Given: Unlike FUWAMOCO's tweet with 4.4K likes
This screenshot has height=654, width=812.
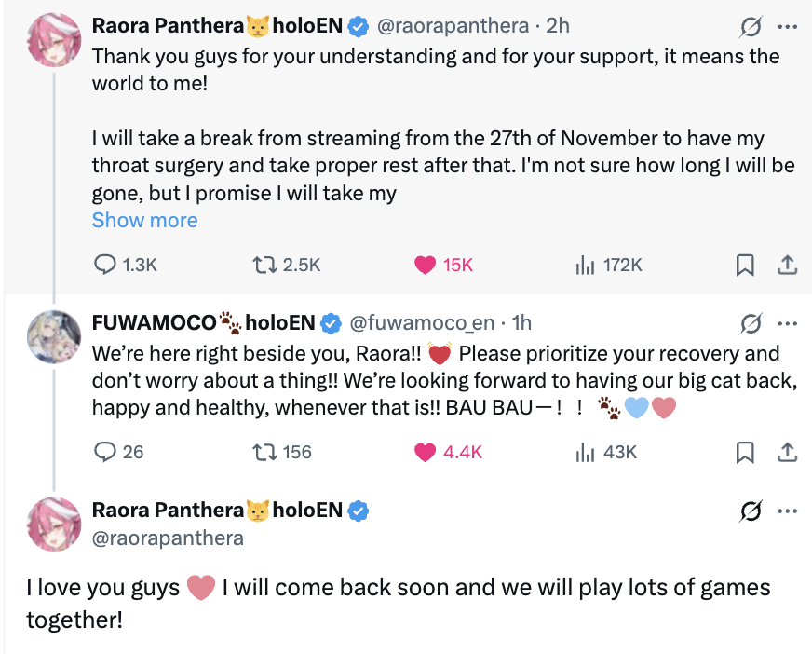Looking at the screenshot, I should pos(426,452).
